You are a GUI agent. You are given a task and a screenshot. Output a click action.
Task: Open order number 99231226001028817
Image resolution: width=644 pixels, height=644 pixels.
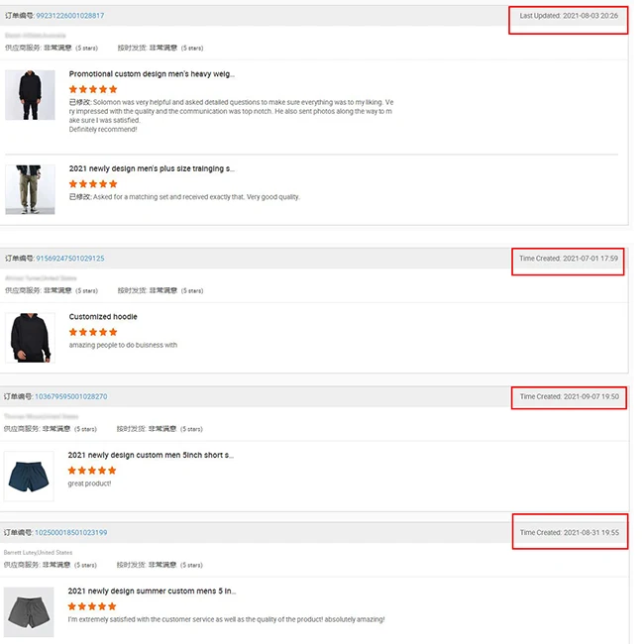pyautogui.click(x=69, y=16)
